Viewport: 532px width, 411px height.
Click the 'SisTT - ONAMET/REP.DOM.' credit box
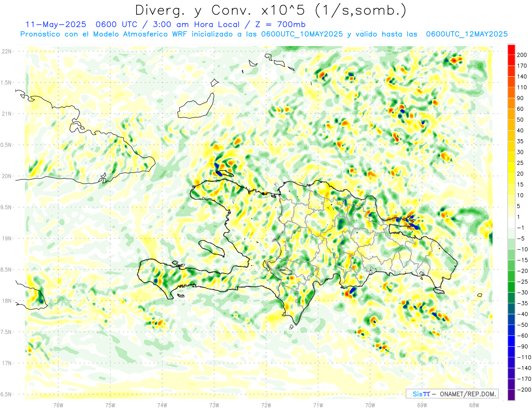[x=452, y=394]
